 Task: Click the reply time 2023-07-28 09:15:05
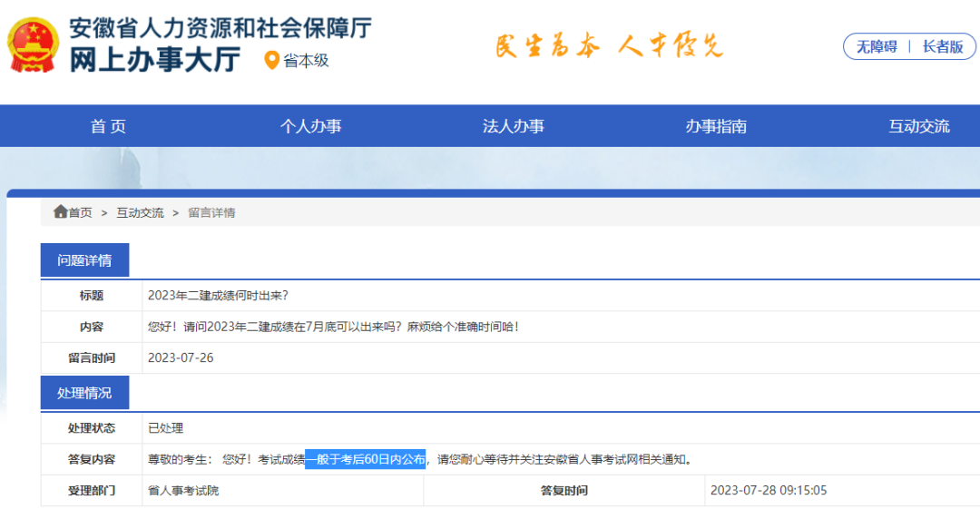click(x=769, y=490)
